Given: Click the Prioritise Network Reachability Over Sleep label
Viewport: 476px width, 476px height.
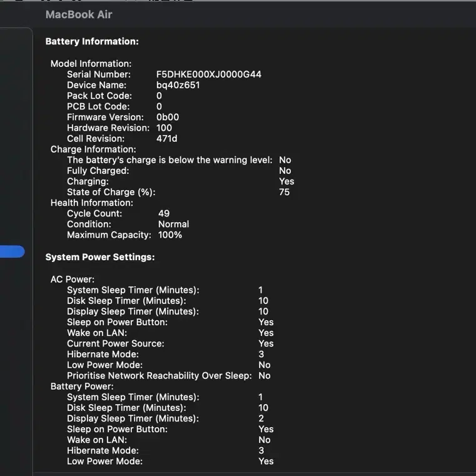Looking at the screenshot, I should coord(160,376).
